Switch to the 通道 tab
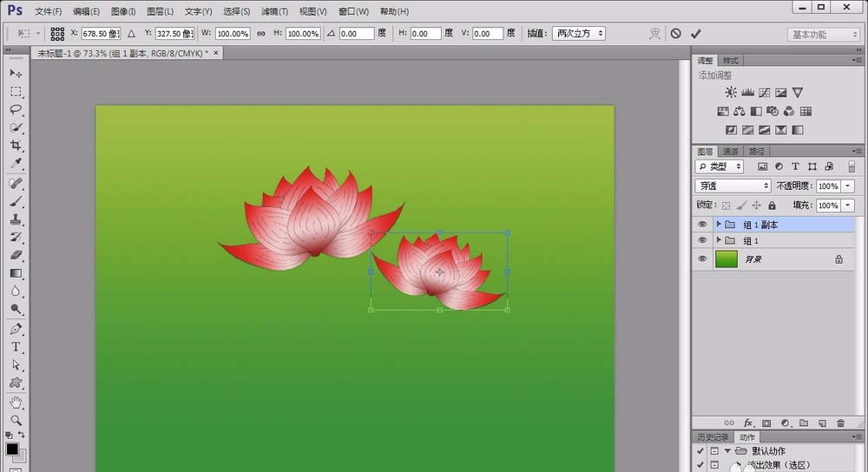This screenshot has width=868, height=472. (x=730, y=151)
